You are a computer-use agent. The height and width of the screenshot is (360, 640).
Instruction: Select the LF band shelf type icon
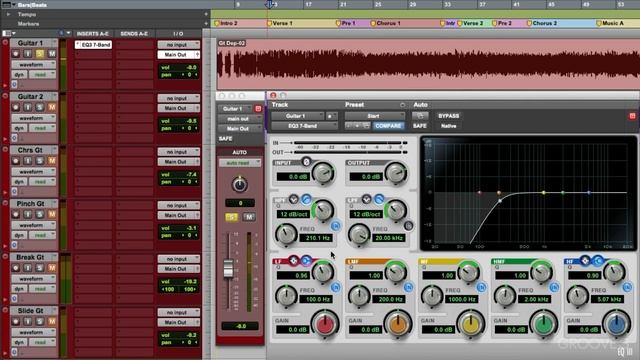click(x=306, y=260)
